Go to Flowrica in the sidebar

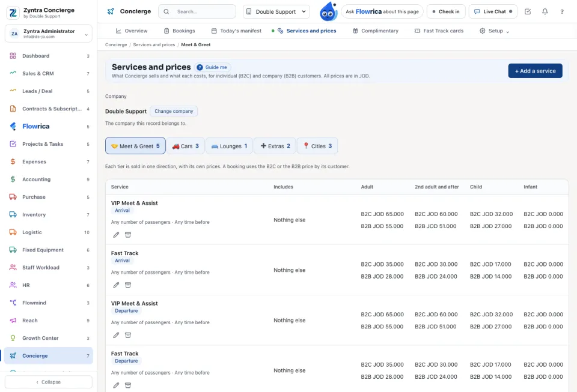click(x=49, y=127)
